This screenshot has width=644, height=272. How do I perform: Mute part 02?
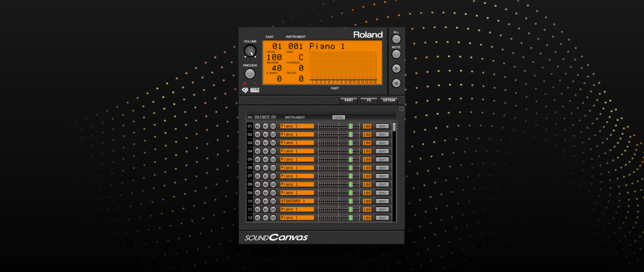pyautogui.click(x=266, y=134)
